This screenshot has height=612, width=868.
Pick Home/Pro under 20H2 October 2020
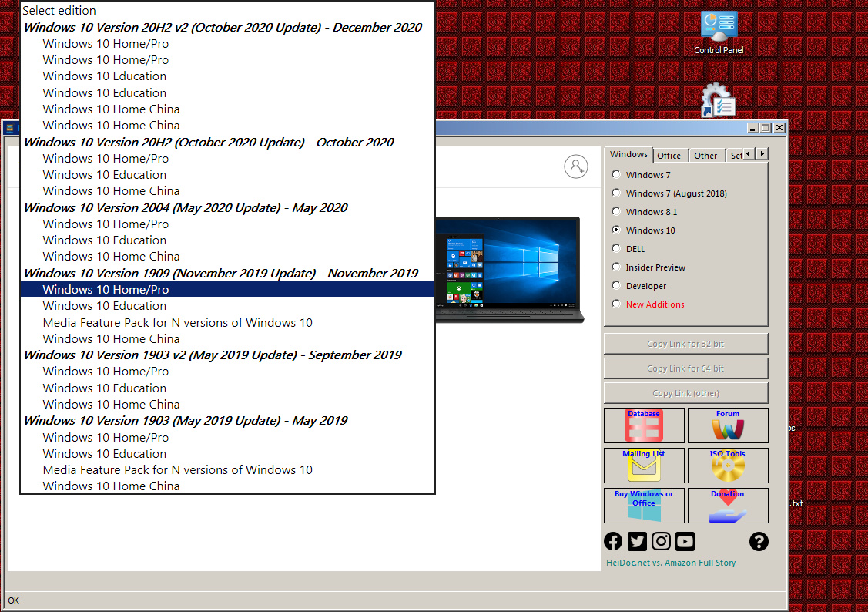(227, 159)
